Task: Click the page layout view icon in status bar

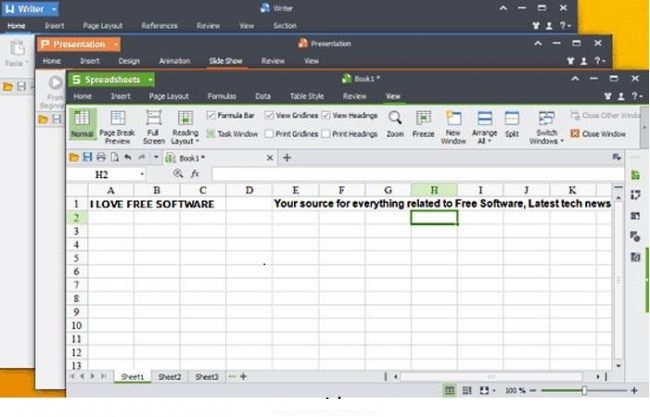Action: [467, 390]
